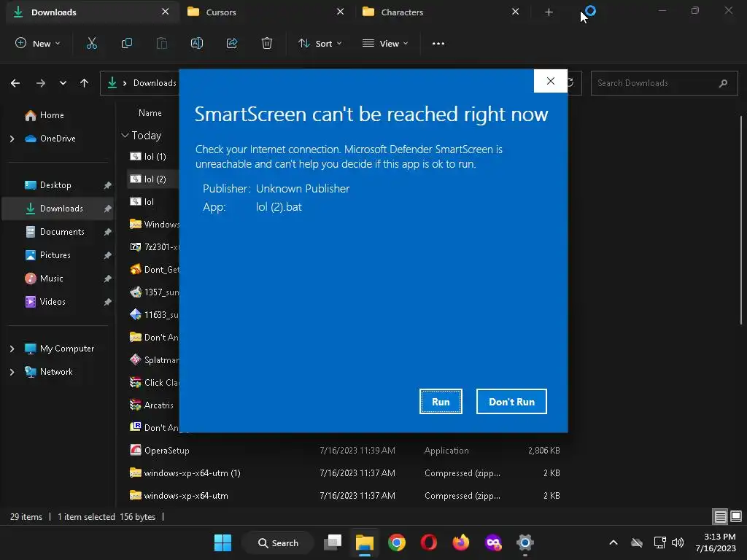Close the Downloads tab
The image size is (747, 560).
click(165, 12)
